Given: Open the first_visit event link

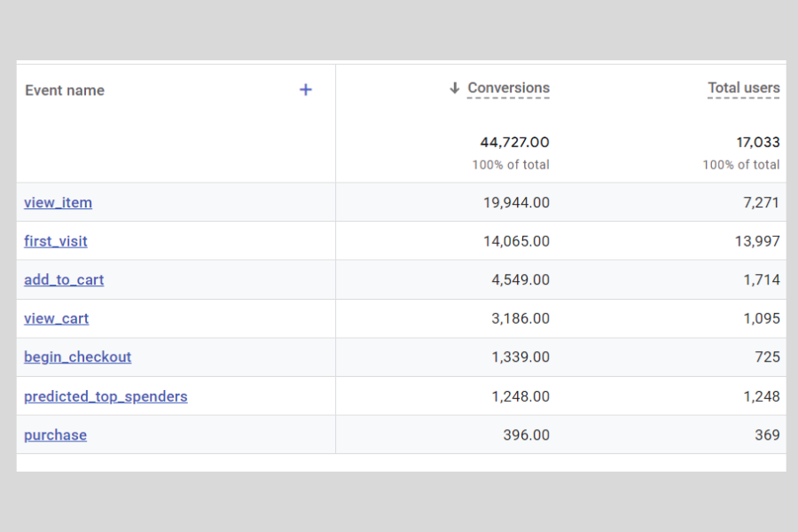Looking at the screenshot, I should tap(55, 241).
